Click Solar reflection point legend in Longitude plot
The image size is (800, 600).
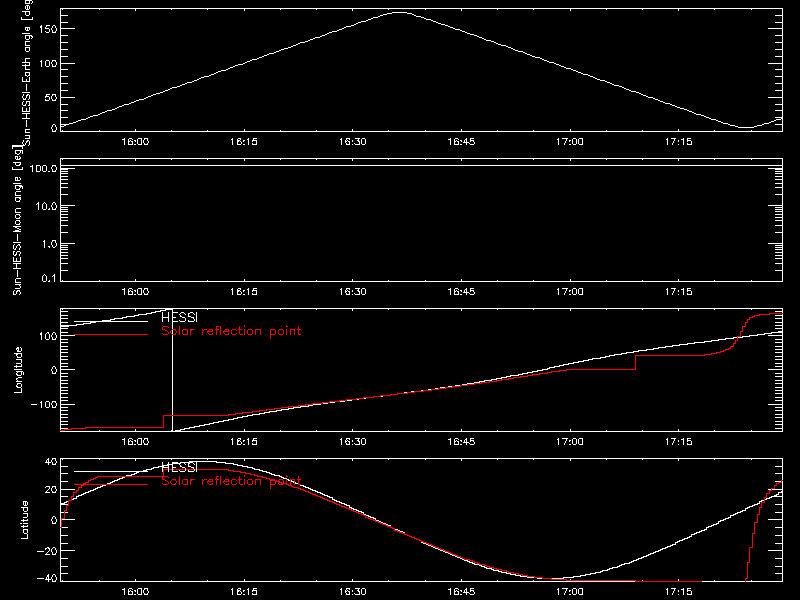pos(231,331)
